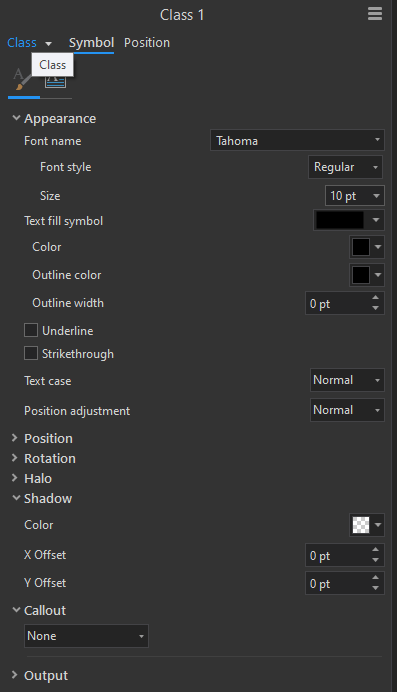Click the Y Offset input field
This screenshot has width=397, height=692.
pos(337,583)
